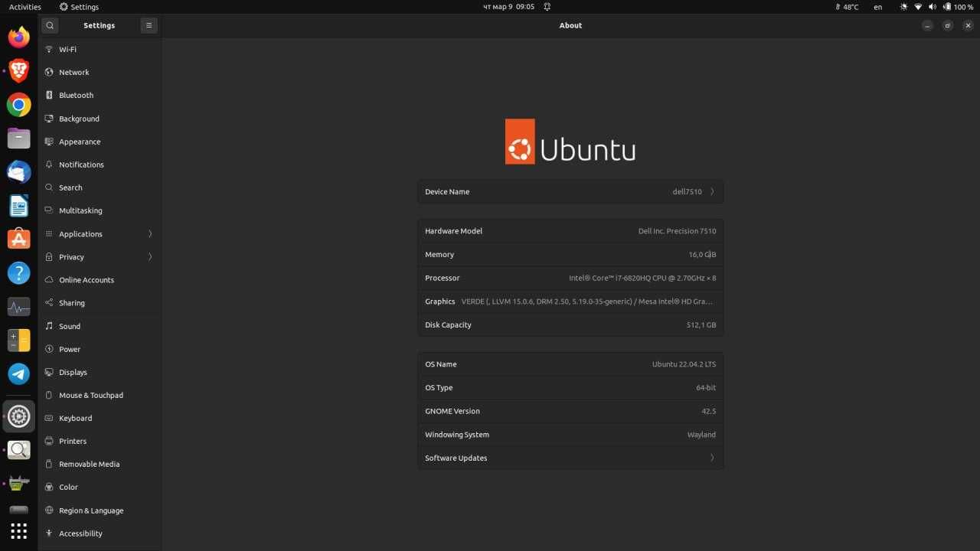The width and height of the screenshot is (980, 551).
Task: Go to Region & Language
Action: pyautogui.click(x=100, y=510)
